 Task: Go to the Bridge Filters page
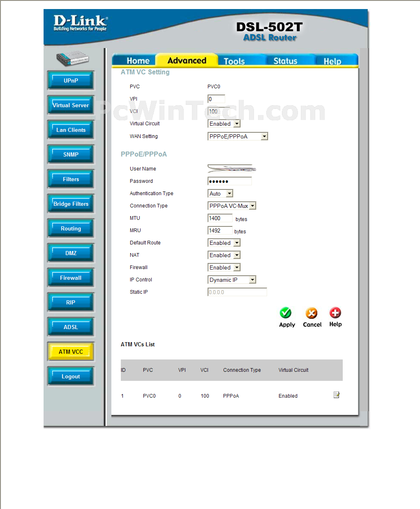pyautogui.click(x=71, y=204)
